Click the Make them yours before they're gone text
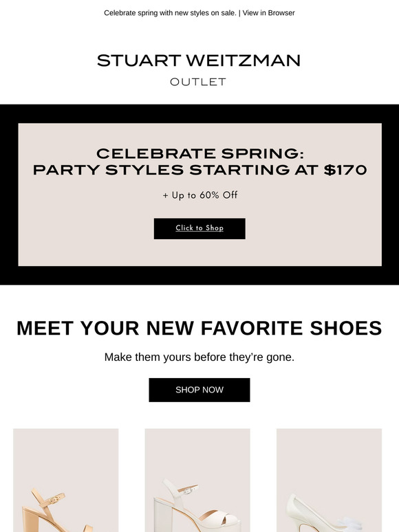Screen dimensions: 399x532 coord(199,357)
